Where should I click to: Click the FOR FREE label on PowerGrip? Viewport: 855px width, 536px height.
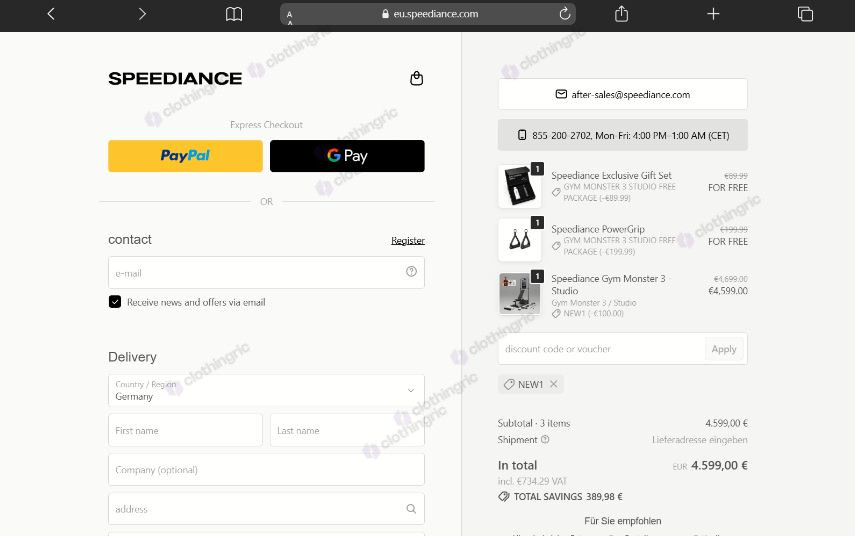point(728,242)
